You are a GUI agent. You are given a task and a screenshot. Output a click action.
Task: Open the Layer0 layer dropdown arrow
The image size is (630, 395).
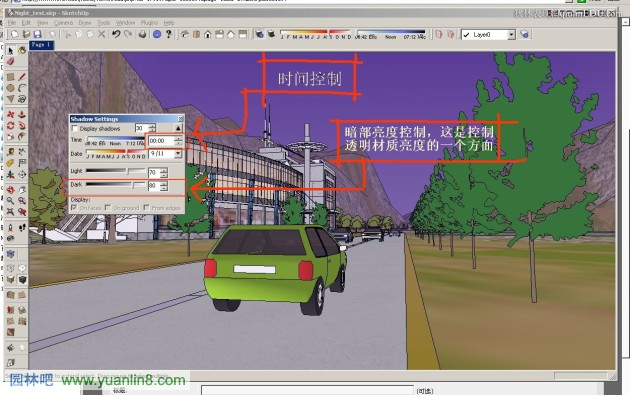pos(511,35)
